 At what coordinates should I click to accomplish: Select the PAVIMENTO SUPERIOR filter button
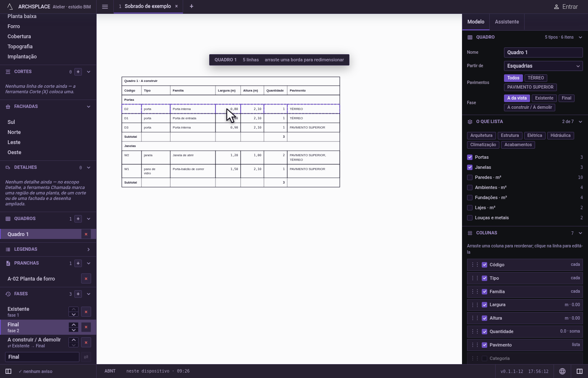pyautogui.click(x=530, y=87)
